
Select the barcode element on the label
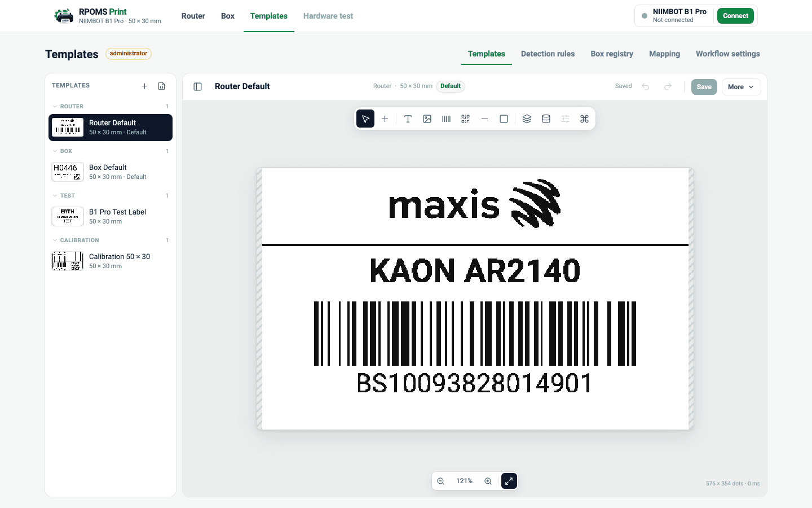point(475,334)
